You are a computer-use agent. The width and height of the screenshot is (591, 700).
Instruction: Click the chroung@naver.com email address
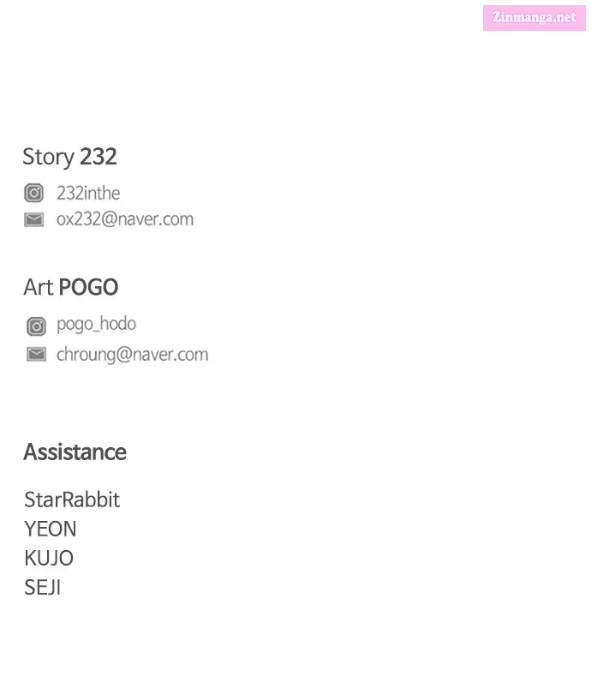(132, 355)
